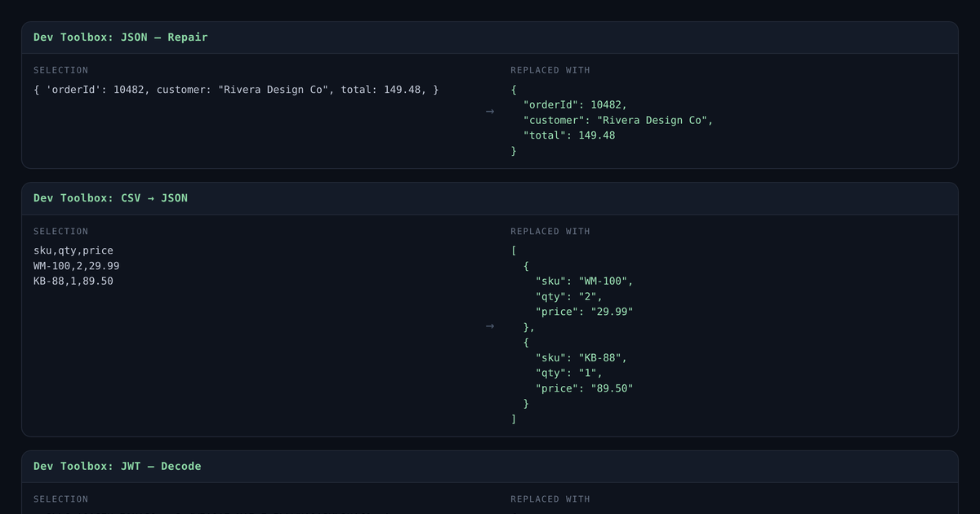Click the CSV row KB-88,1,89.50
This screenshot has height=514, width=980.
point(73,281)
